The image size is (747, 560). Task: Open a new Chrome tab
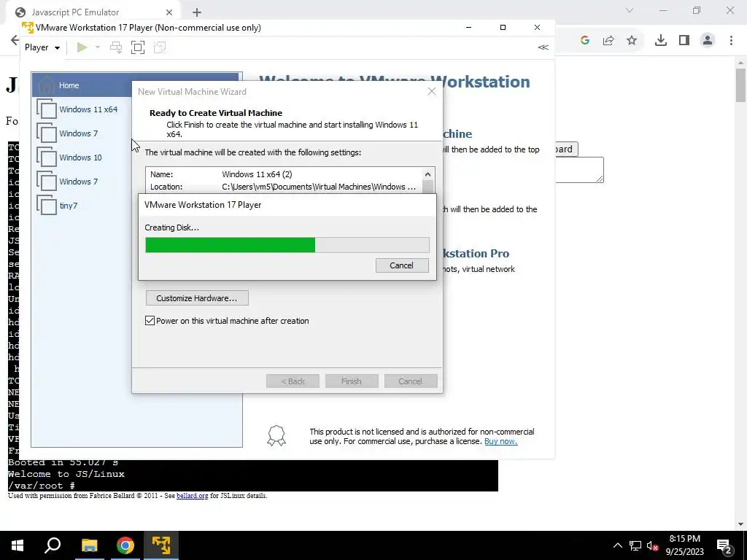[x=197, y=12]
